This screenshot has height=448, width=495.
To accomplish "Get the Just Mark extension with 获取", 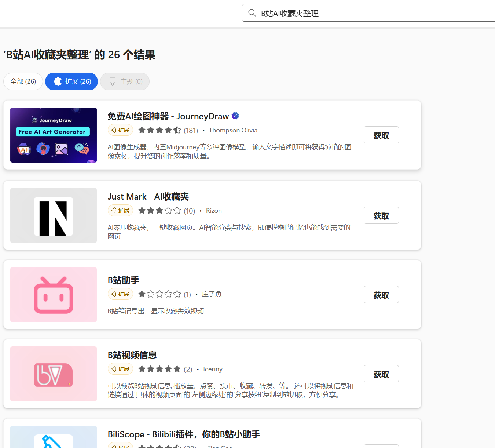I will click(x=381, y=215).
